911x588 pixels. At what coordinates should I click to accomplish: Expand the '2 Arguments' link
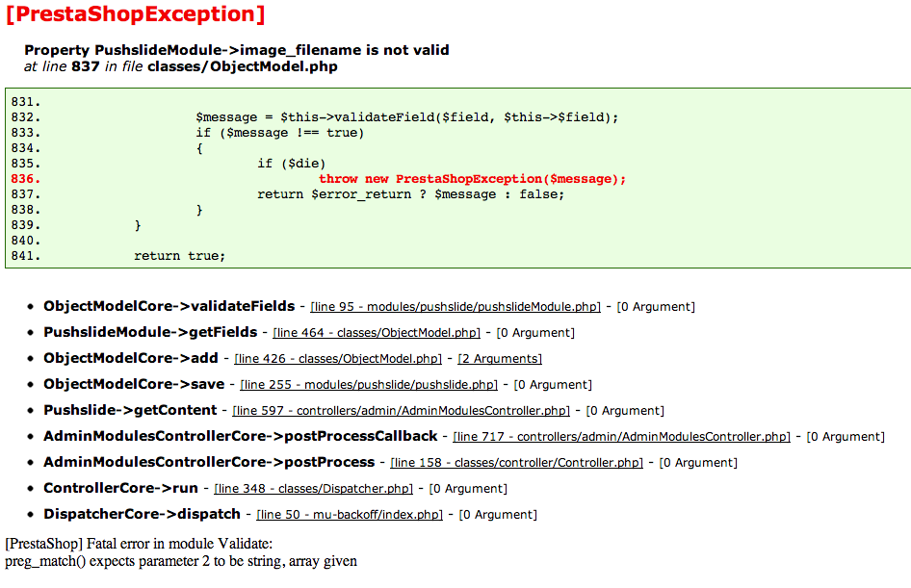(x=500, y=359)
